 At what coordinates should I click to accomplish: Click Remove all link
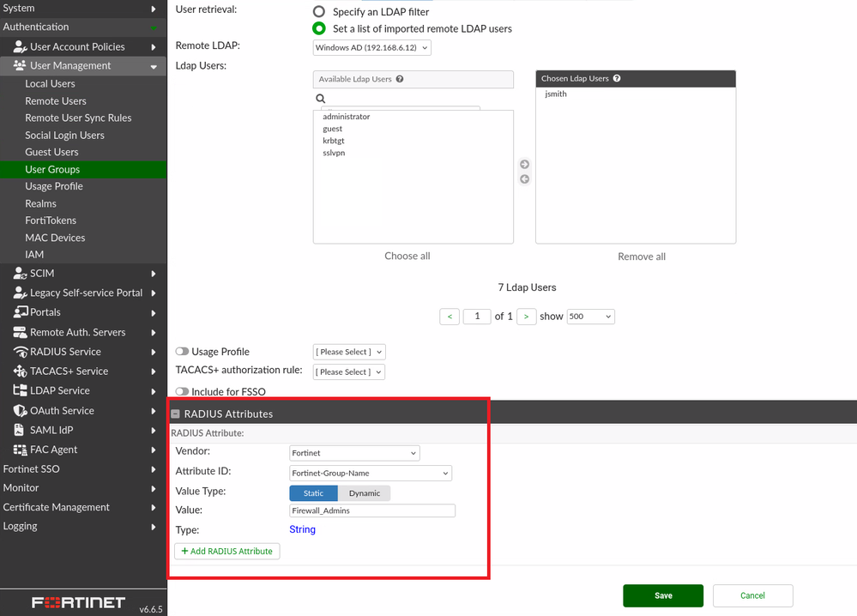642,257
